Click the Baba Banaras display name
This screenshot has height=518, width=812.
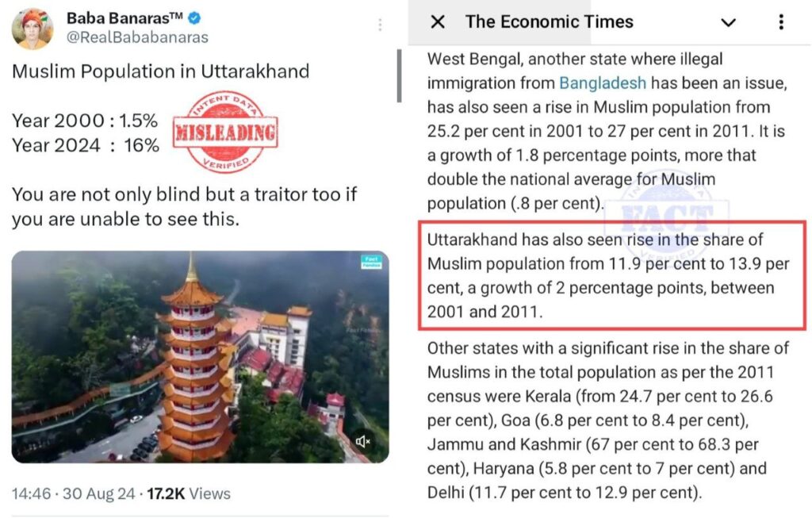pos(124,18)
